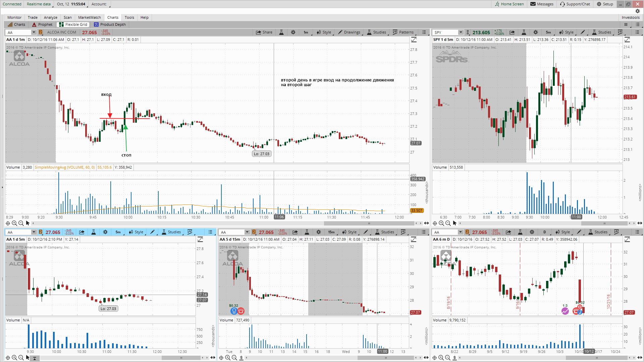
Task: Open Edit Studies flask icon on AA 1m chart
Action: point(281,32)
